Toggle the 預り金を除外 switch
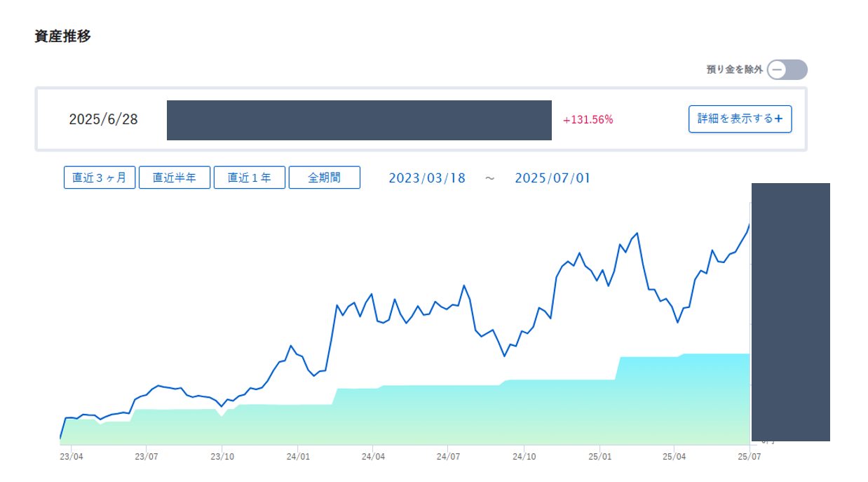This screenshot has width=868, height=482. tap(787, 70)
